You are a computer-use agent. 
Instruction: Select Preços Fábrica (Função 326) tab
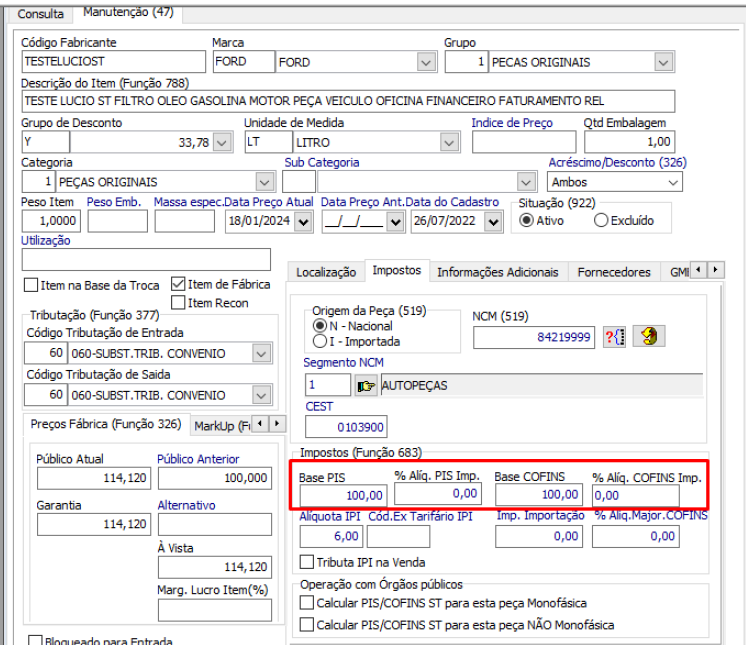coord(106,424)
